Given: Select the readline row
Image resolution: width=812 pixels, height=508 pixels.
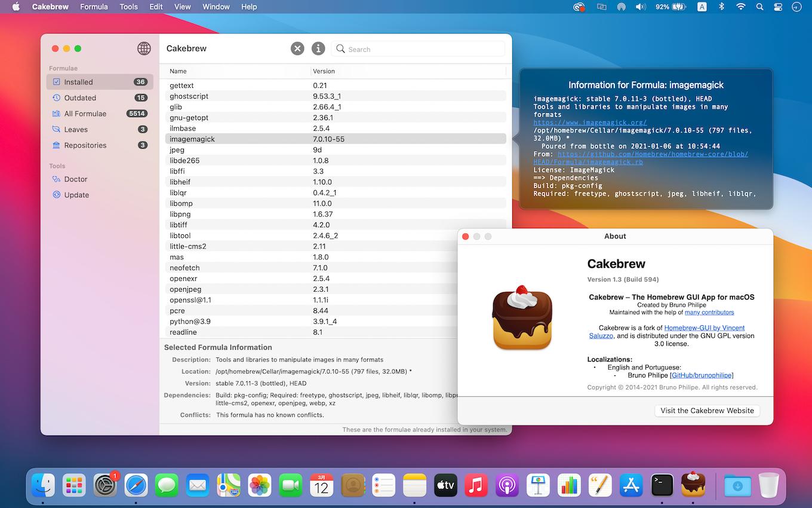Looking at the screenshot, I should (x=311, y=332).
